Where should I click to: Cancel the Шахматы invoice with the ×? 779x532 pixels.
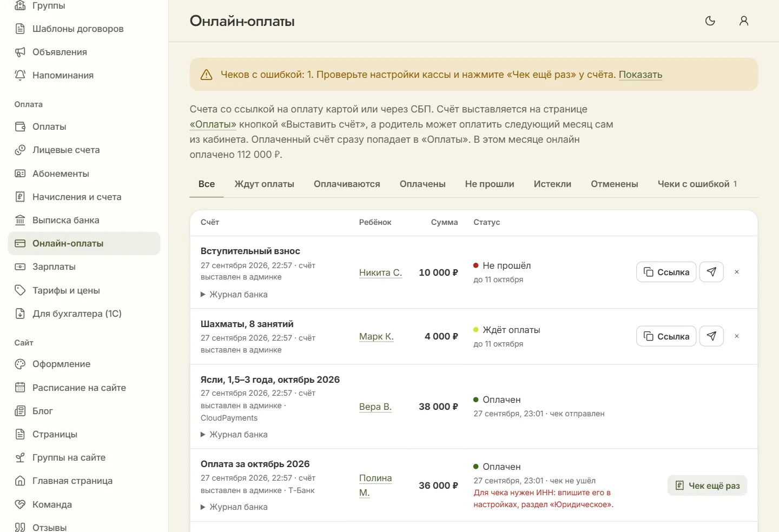[x=737, y=336]
